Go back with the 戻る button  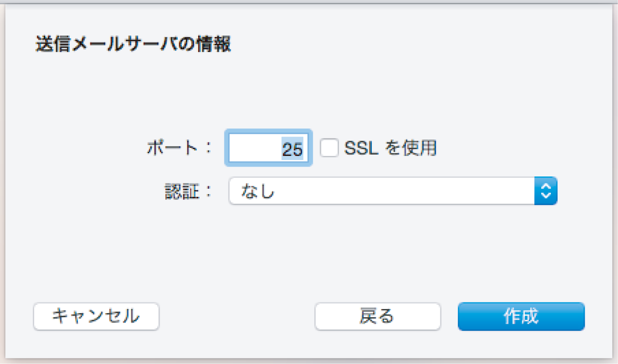(378, 316)
